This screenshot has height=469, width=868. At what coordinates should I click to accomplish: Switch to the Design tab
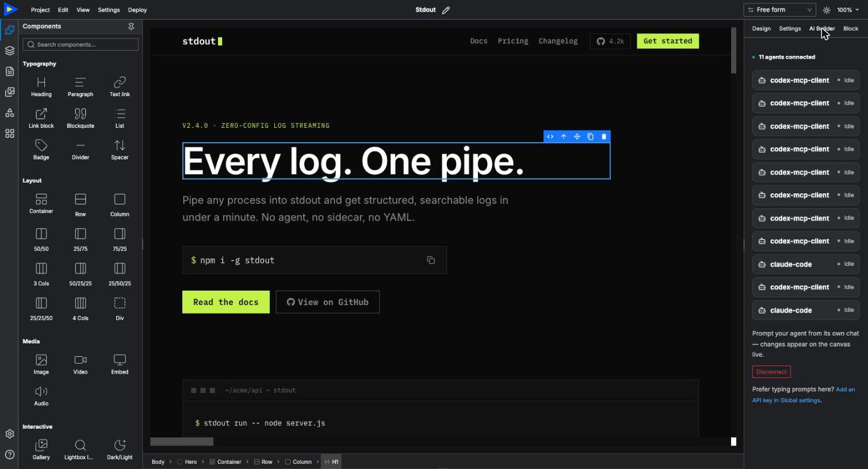(x=761, y=29)
